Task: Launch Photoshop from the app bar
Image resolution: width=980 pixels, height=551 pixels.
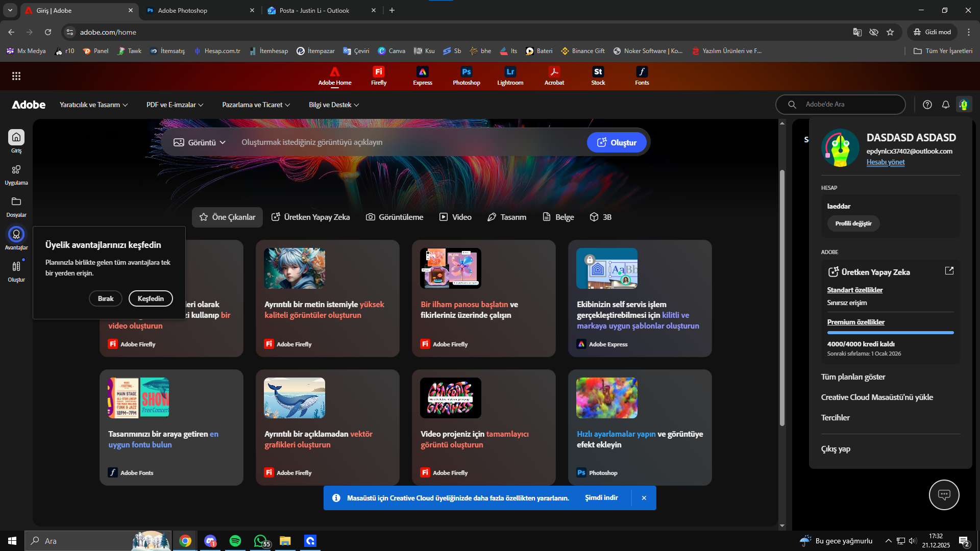Action: point(467,76)
